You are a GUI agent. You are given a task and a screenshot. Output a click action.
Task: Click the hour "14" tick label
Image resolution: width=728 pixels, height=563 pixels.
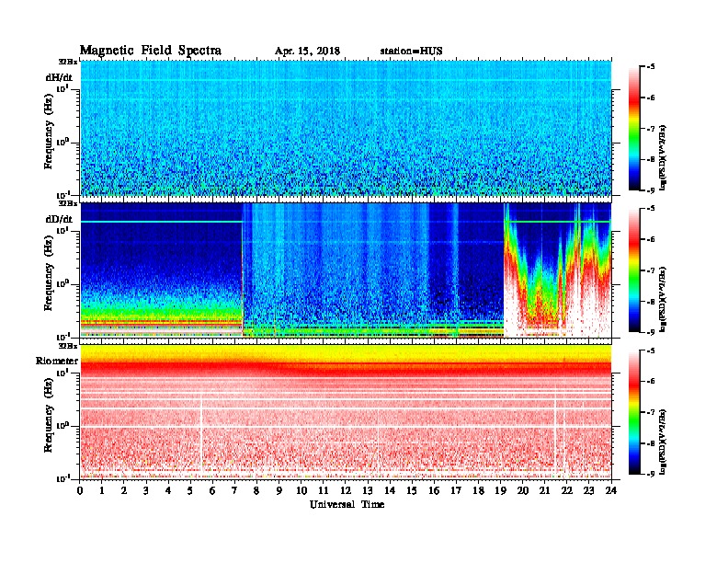click(x=390, y=490)
